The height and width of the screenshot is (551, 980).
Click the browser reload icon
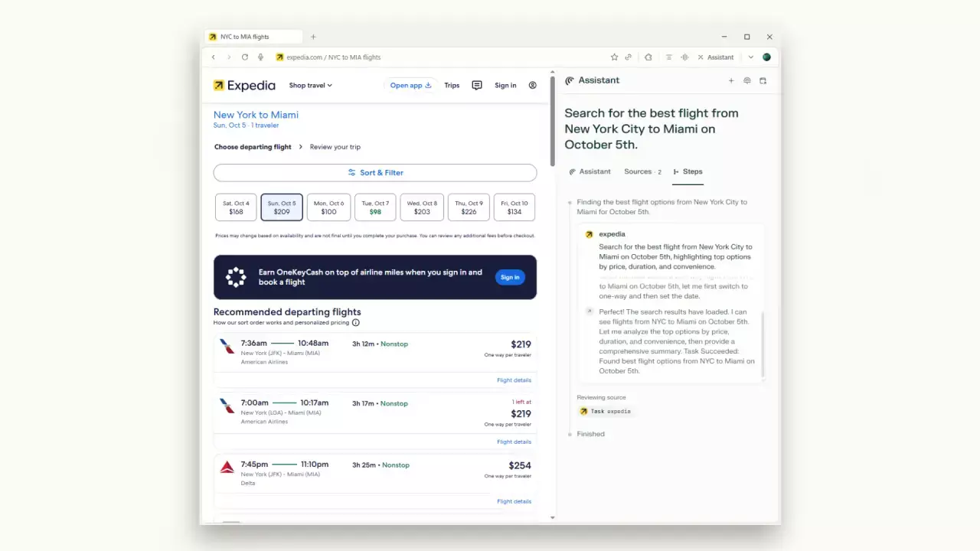click(245, 57)
